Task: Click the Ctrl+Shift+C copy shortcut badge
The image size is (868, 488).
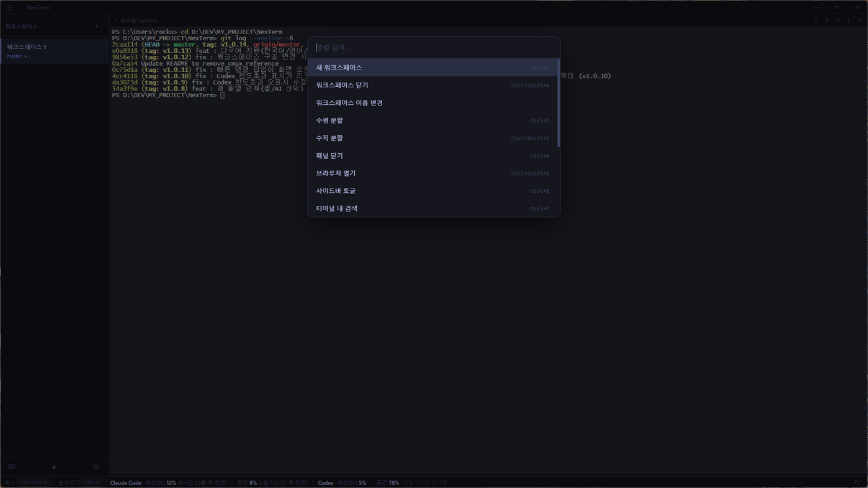Action: point(34,482)
